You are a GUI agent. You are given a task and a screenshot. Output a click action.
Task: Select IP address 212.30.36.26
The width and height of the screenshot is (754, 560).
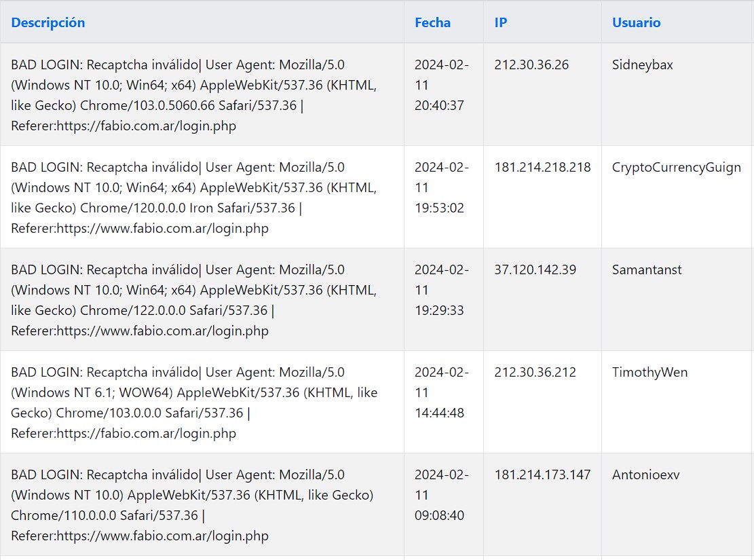coord(531,65)
